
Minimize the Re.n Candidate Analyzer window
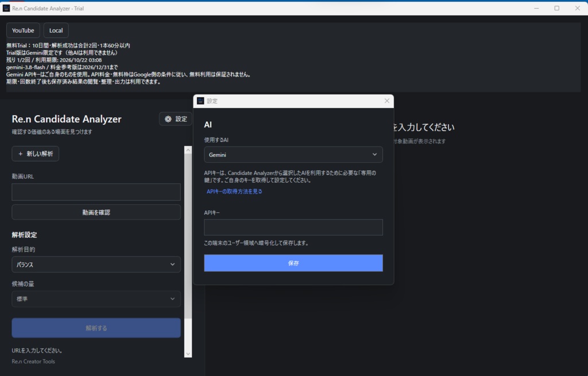point(537,8)
